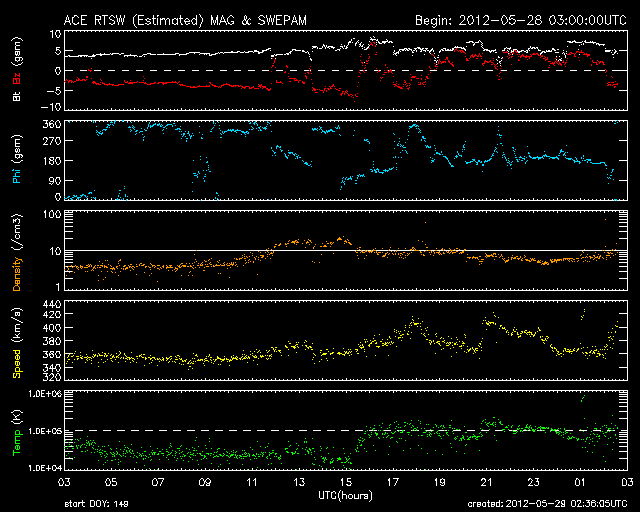Click the '09' hour tick label
Screen dimensions: 640x512
[x=205, y=482]
